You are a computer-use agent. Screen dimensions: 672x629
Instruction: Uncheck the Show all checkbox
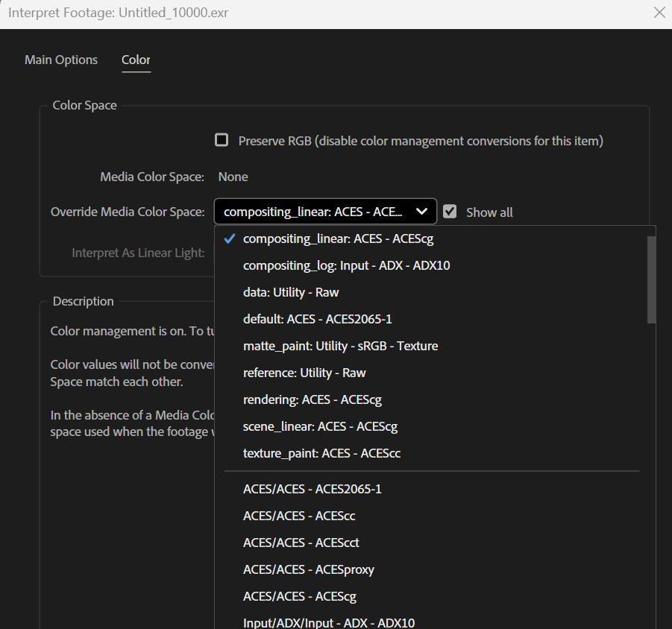coord(450,212)
